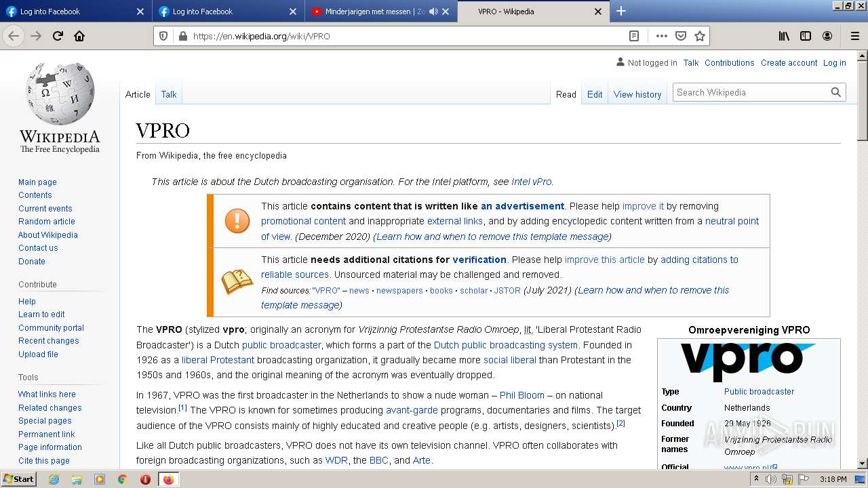Viewport: 868px width, 488px height.
Task: Mute the YouTube tab audio icon
Action: pyautogui.click(x=433, y=12)
